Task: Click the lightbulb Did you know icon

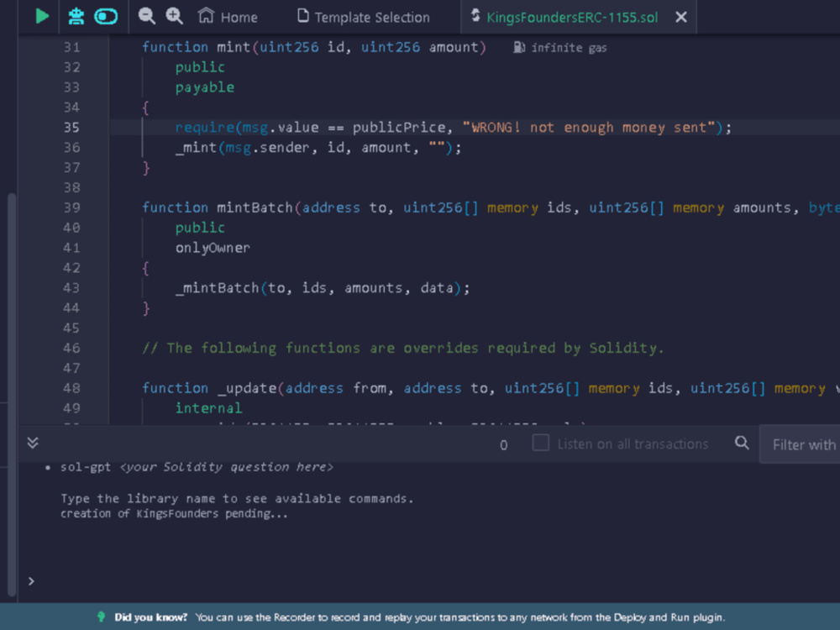Action: tap(101, 617)
